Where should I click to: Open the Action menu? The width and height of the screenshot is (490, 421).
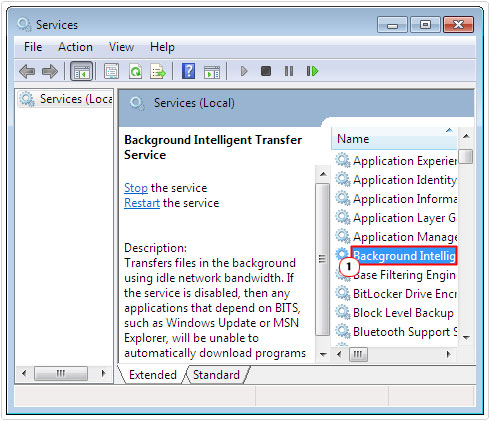click(x=75, y=47)
